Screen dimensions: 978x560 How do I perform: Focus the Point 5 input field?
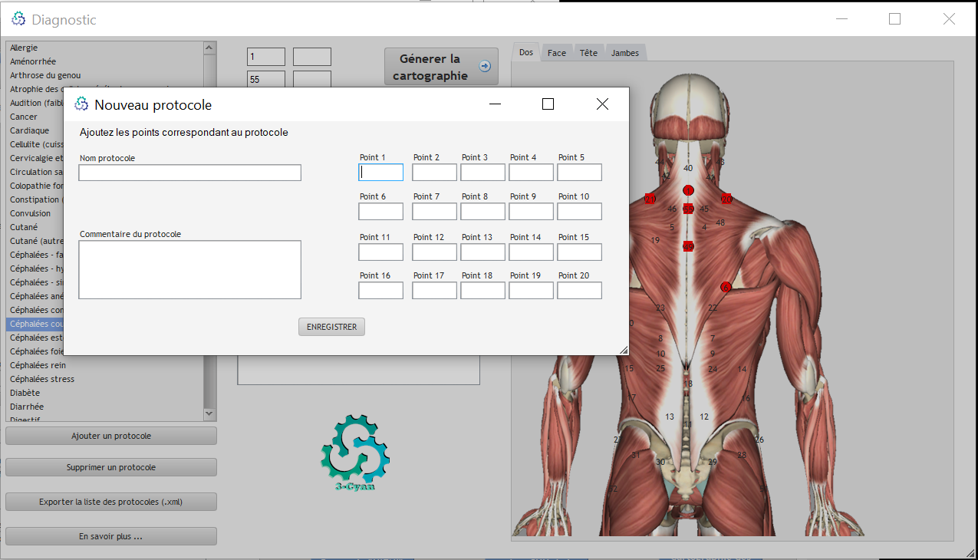[x=579, y=173]
